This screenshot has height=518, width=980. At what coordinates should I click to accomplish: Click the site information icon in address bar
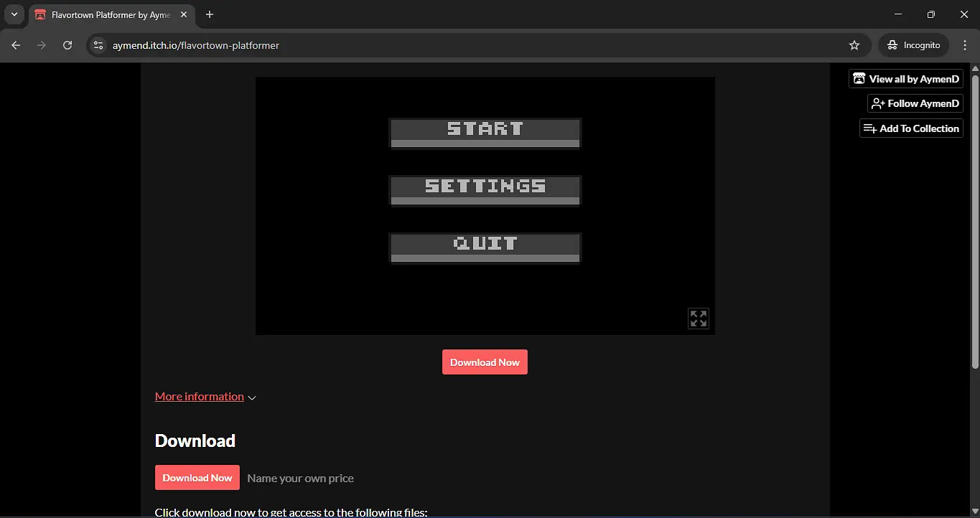pos(99,45)
